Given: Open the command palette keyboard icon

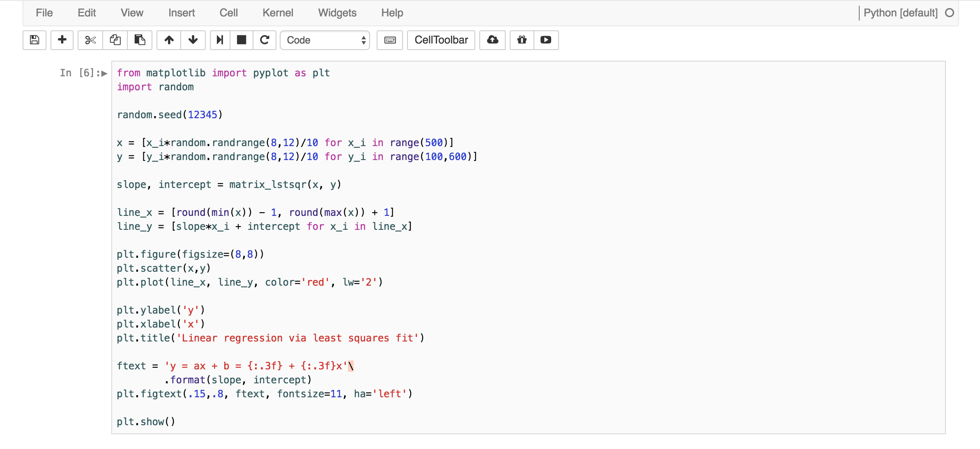Looking at the screenshot, I should tap(390, 40).
